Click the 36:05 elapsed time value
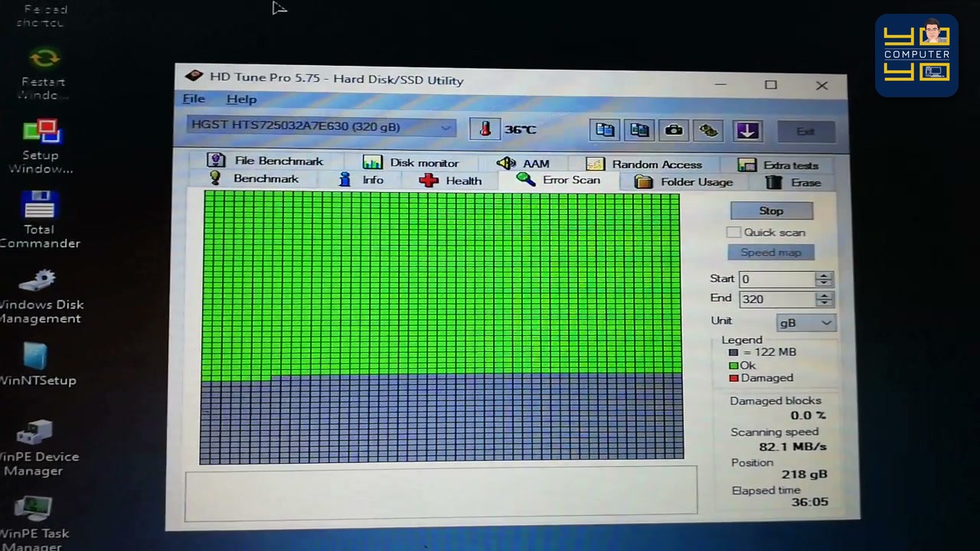980x551 pixels. [x=809, y=502]
